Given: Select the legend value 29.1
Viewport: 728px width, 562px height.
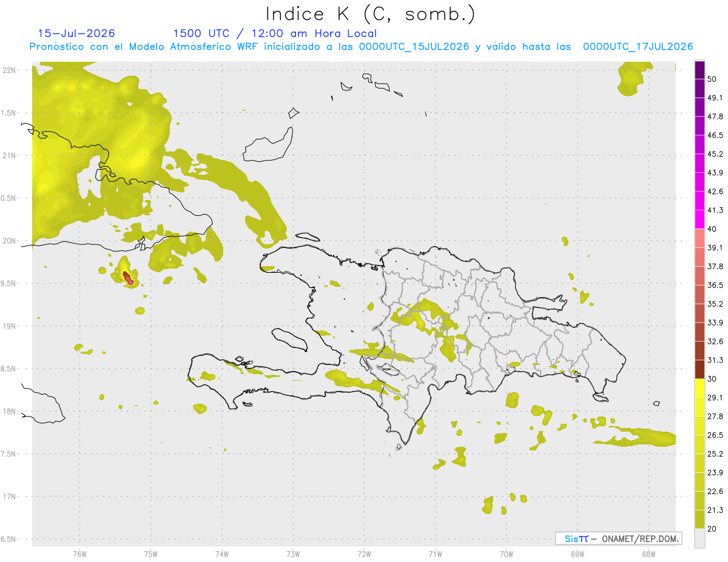Looking at the screenshot, I should coord(715,398).
